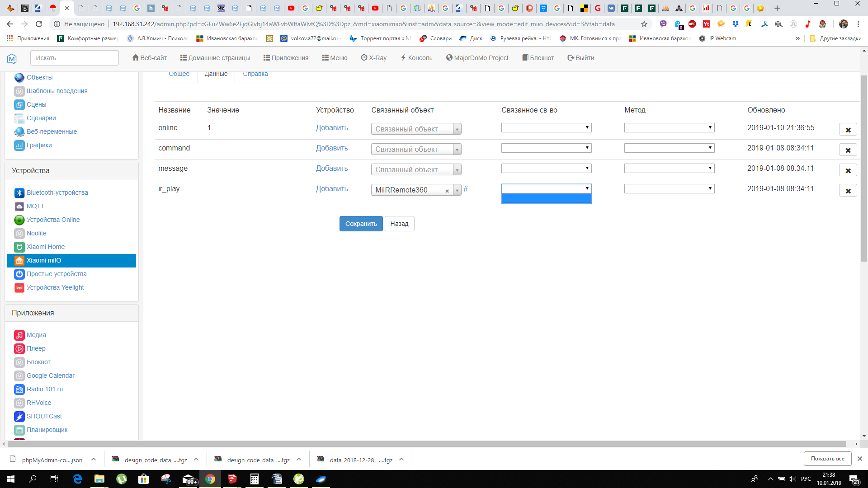
Task: Click Добавить link for ir_play row
Action: 332,189
